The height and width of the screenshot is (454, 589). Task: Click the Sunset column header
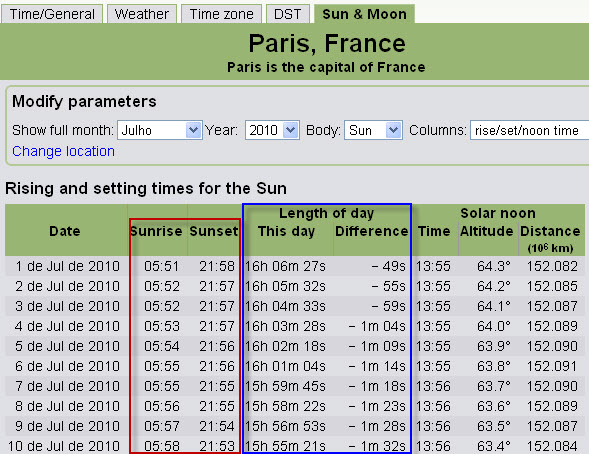[214, 231]
